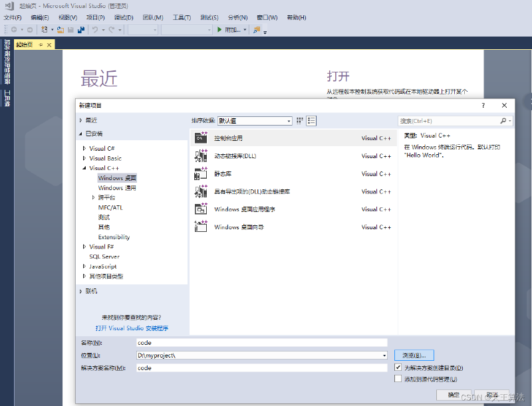Select Windows desktop application template icon
This screenshot has height=406, width=532.
(201, 209)
